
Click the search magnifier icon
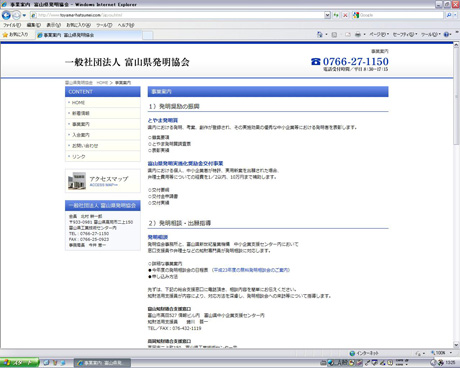(449, 15)
